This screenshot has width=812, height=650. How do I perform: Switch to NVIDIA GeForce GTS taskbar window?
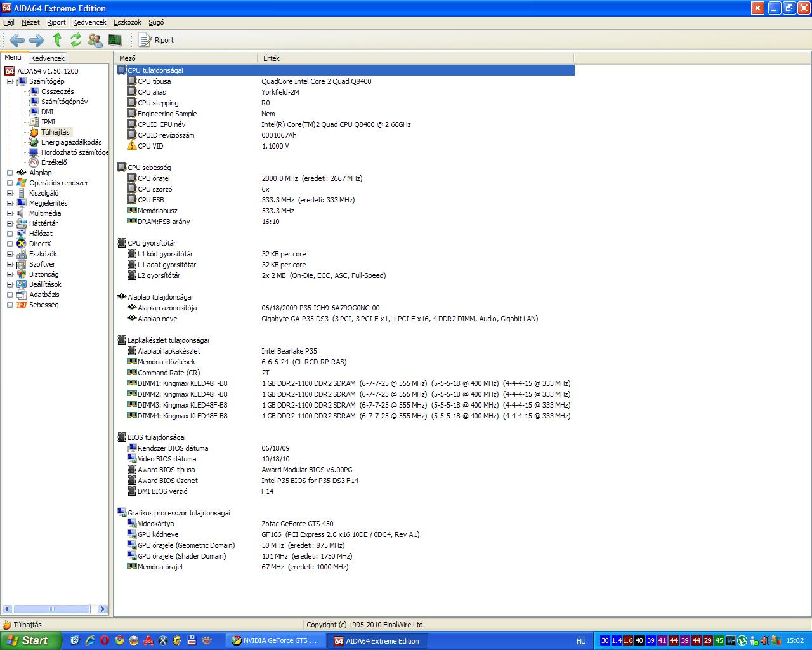276,641
